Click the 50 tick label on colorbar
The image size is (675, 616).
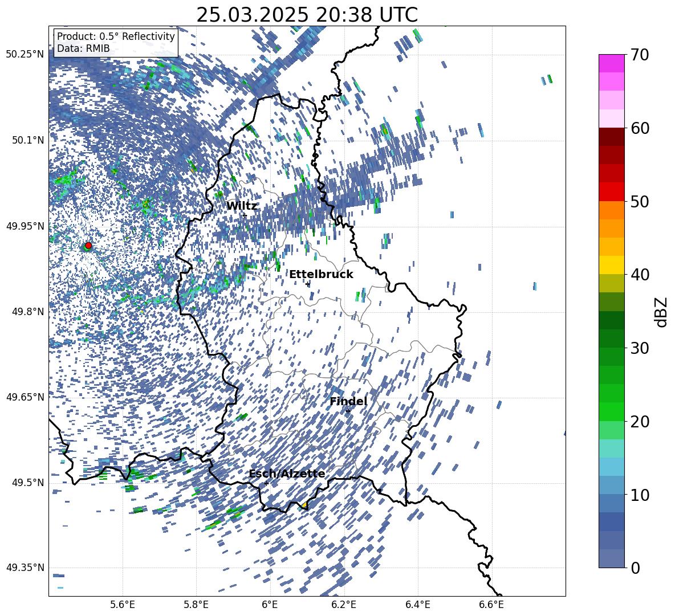(639, 202)
